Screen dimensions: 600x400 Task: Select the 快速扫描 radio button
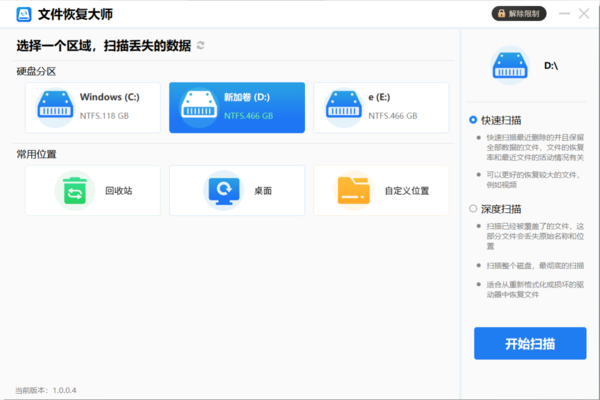click(x=473, y=120)
